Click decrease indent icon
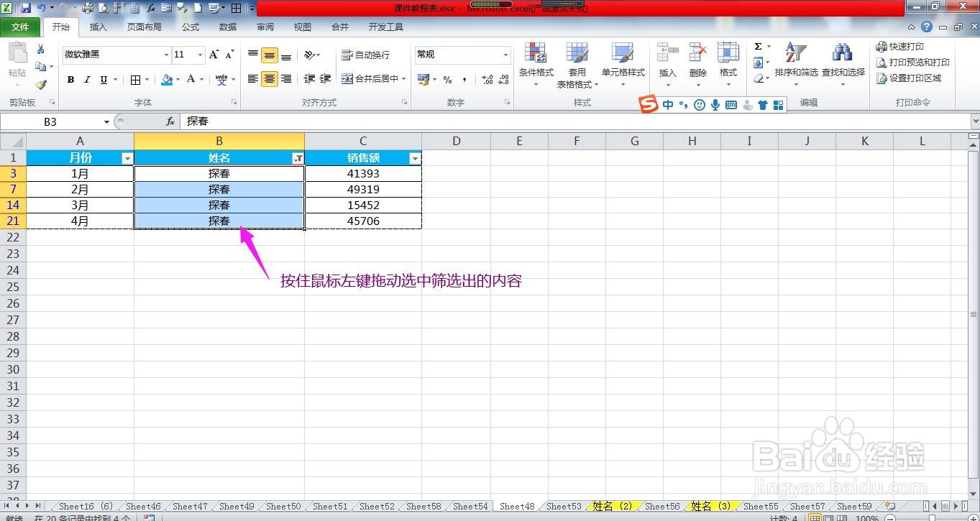980x521 pixels. pyautogui.click(x=309, y=79)
